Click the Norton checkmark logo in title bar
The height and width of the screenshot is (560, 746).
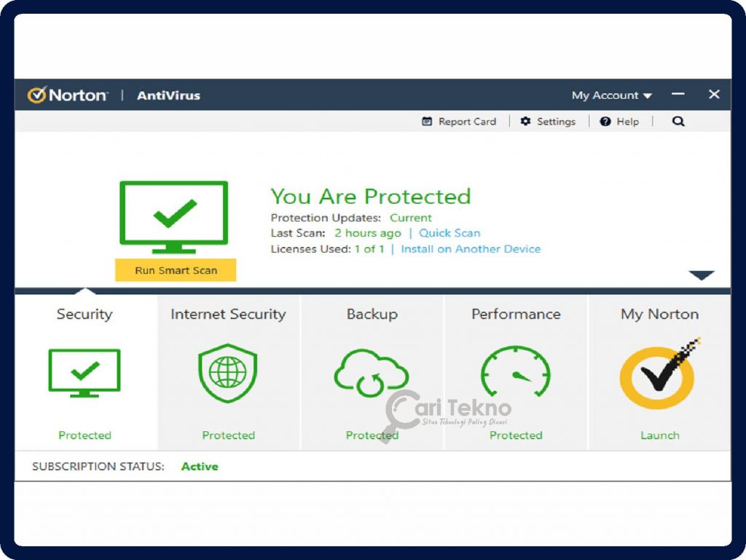point(36,95)
